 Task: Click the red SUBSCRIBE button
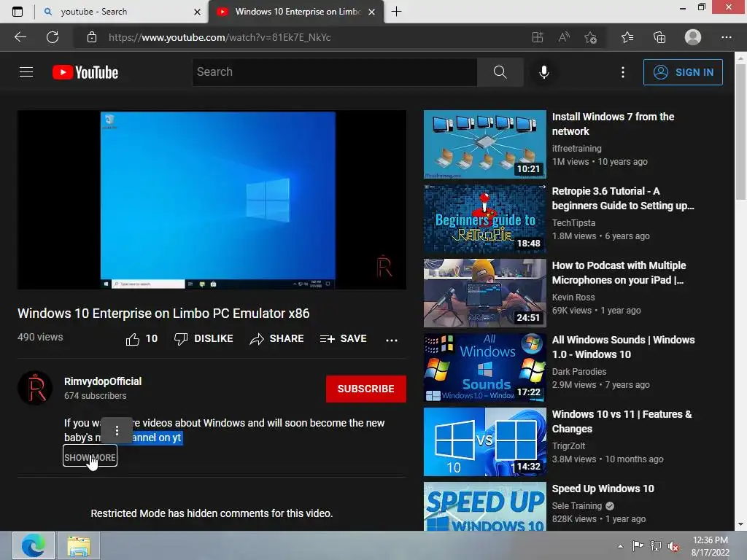point(366,389)
